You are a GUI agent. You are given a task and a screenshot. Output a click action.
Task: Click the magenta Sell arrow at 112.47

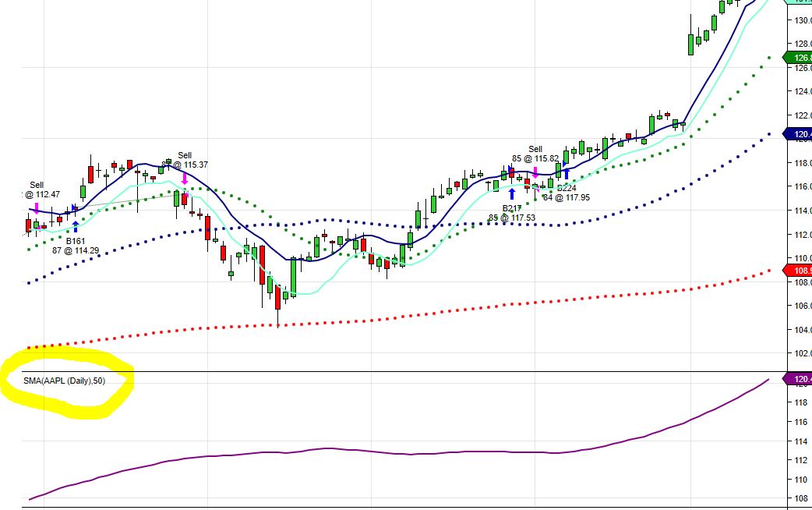37,207
